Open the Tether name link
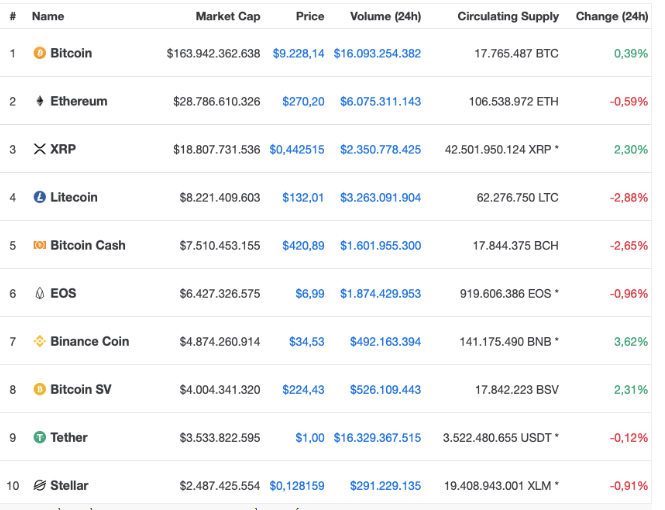This screenshot has width=665, height=510. 69,437
